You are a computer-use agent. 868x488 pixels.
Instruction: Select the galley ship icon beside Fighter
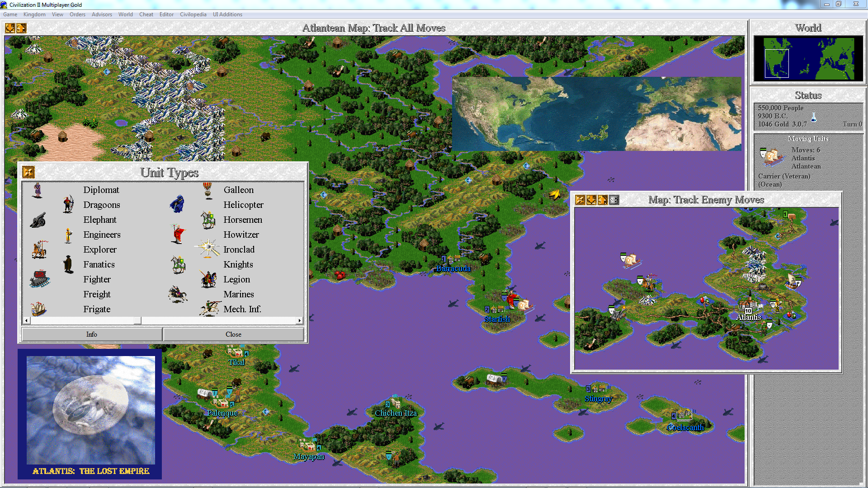click(40, 279)
